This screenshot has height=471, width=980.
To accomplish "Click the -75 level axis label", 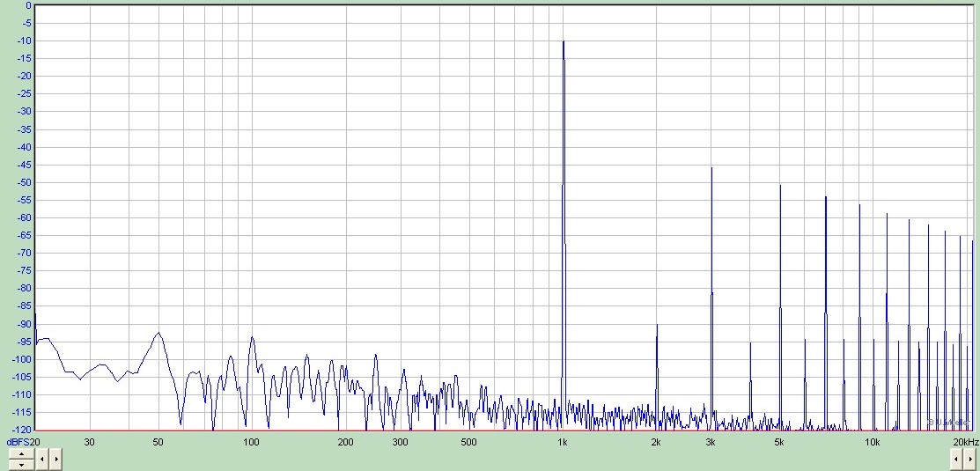I will pyautogui.click(x=24, y=271).
